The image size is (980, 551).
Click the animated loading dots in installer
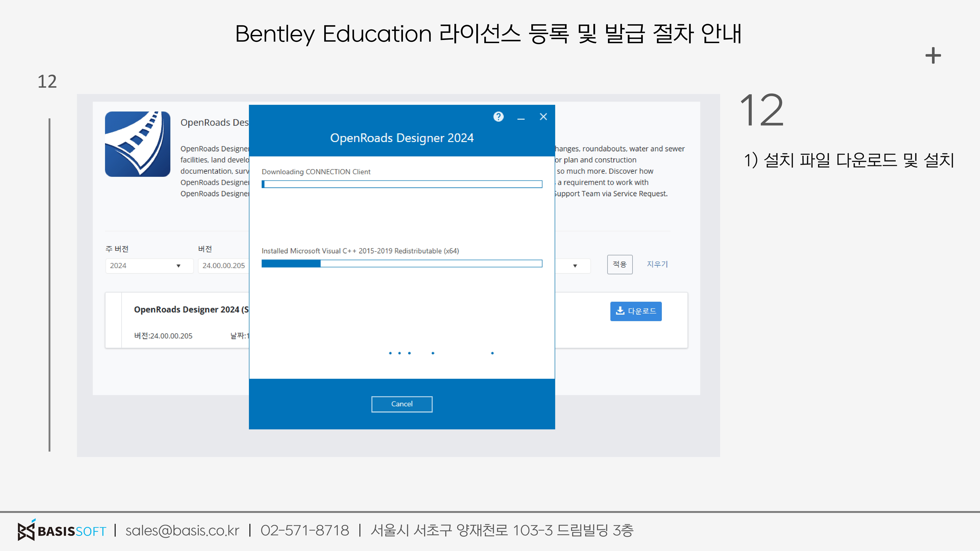tap(441, 353)
